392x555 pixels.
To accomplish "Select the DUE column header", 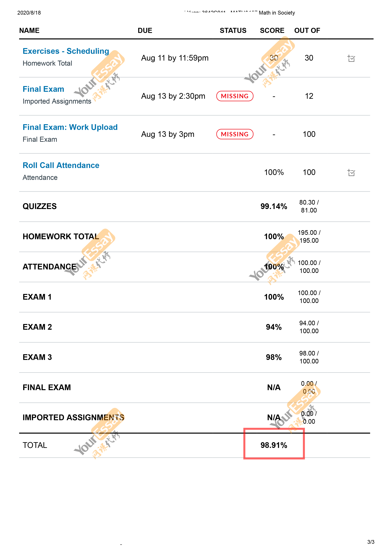I will pos(145,31).
